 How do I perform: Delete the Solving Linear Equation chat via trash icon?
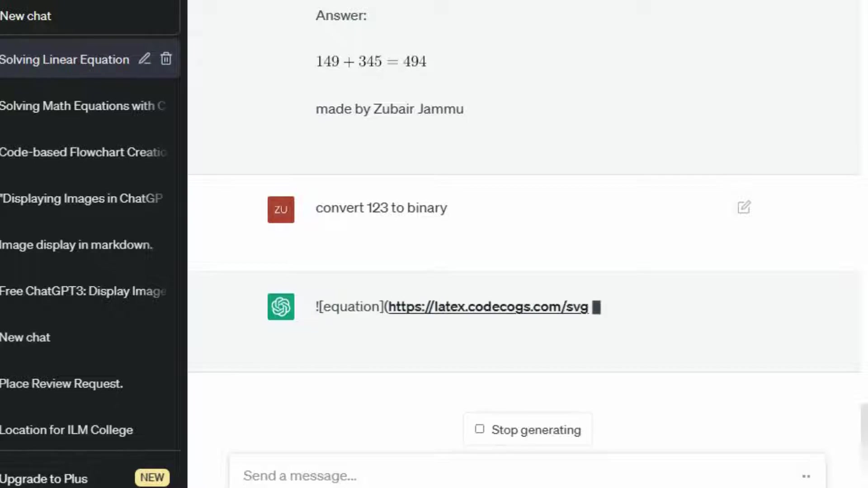166,59
